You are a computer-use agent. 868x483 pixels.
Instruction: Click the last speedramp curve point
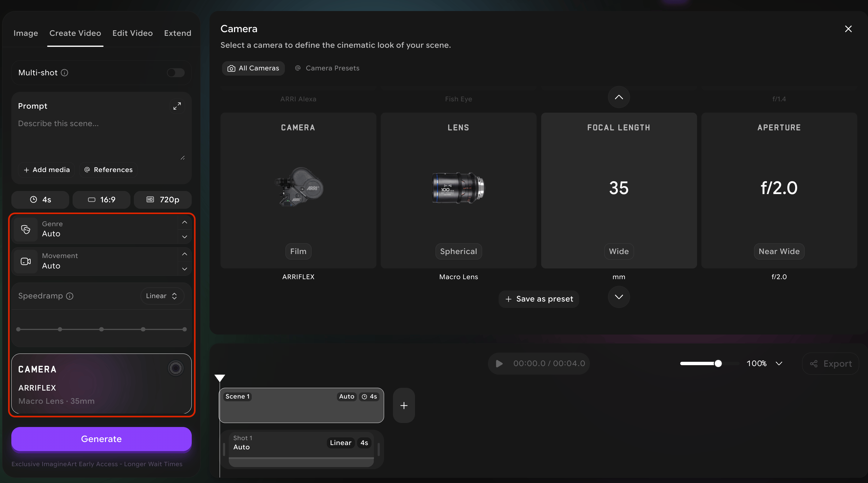pyautogui.click(x=184, y=329)
